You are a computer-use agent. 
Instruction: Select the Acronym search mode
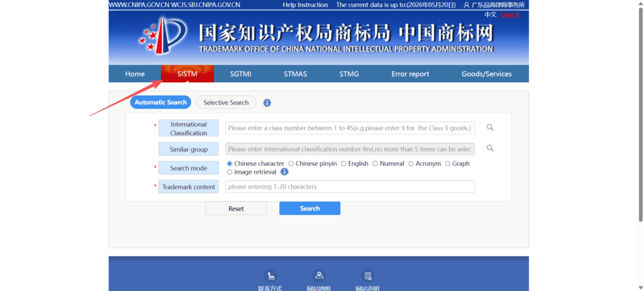click(x=411, y=163)
